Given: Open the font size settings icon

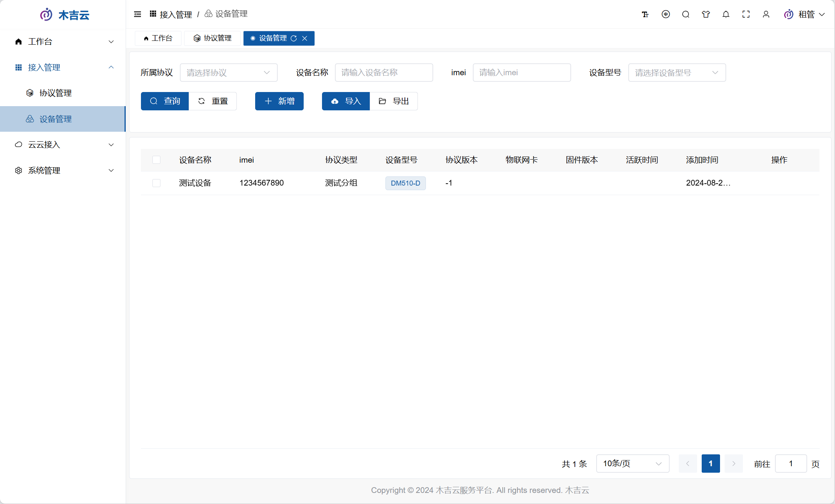Looking at the screenshot, I should pos(645,15).
